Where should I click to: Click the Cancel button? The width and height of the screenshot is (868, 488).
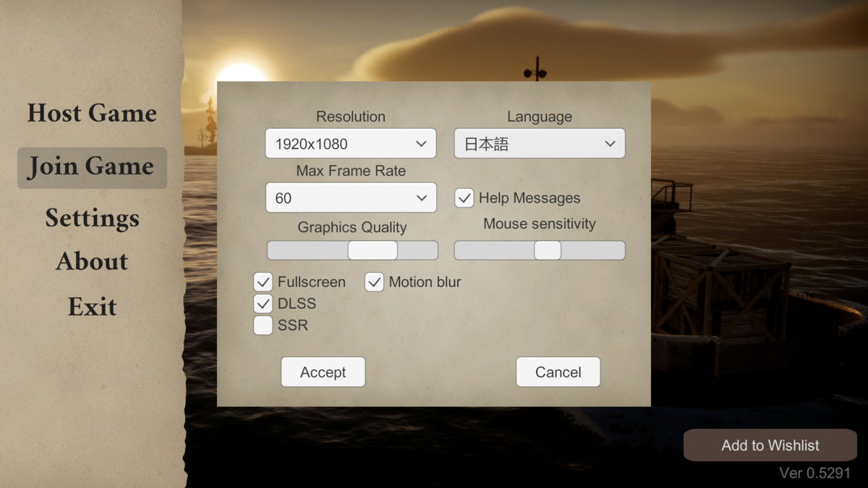[558, 372]
